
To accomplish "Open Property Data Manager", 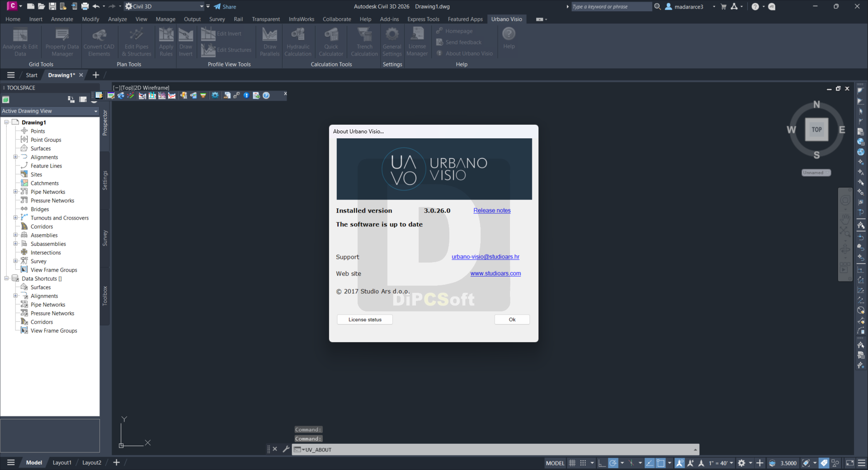I will tap(62, 42).
